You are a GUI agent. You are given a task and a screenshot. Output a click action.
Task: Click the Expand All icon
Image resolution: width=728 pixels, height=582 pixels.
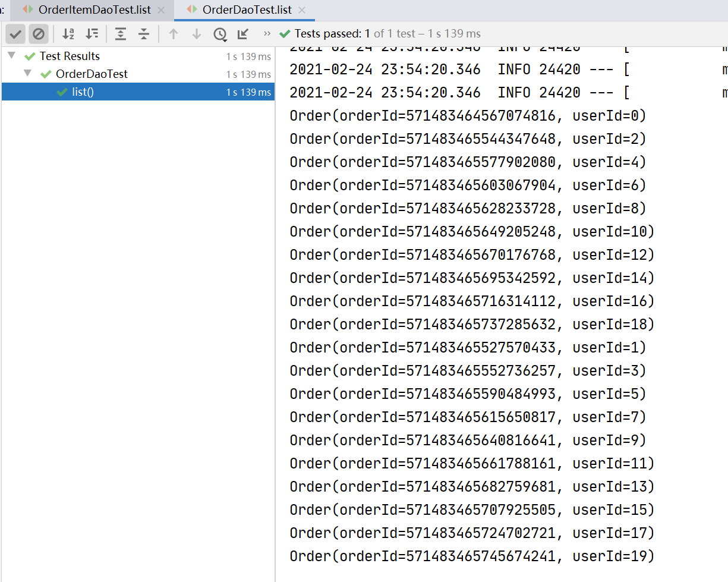pyautogui.click(x=121, y=34)
